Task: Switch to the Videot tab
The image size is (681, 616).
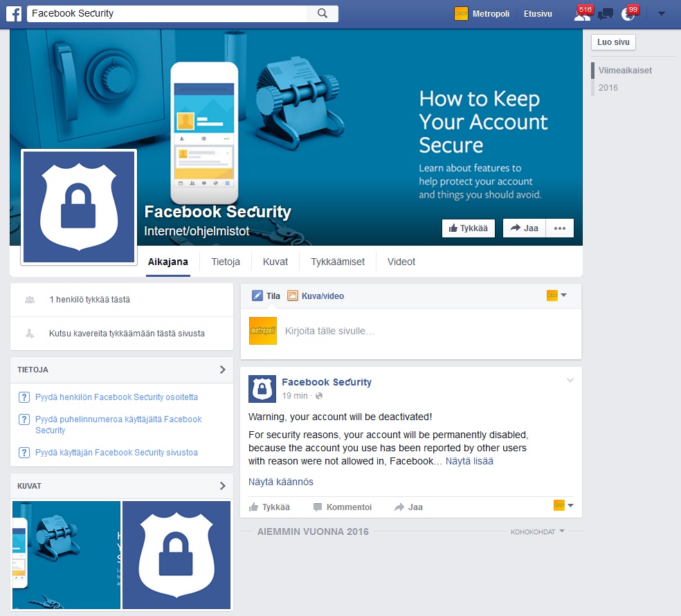Action: click(x=401, y=262)
